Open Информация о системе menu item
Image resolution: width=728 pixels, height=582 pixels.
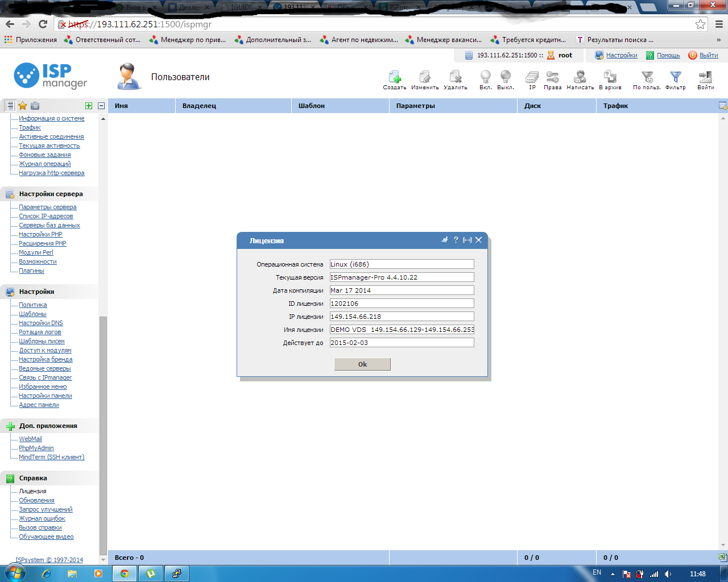click(52, 118)
